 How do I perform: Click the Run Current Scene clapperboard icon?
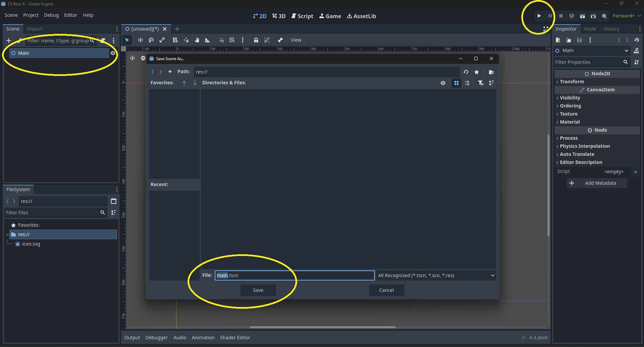(x=582, y=16)
